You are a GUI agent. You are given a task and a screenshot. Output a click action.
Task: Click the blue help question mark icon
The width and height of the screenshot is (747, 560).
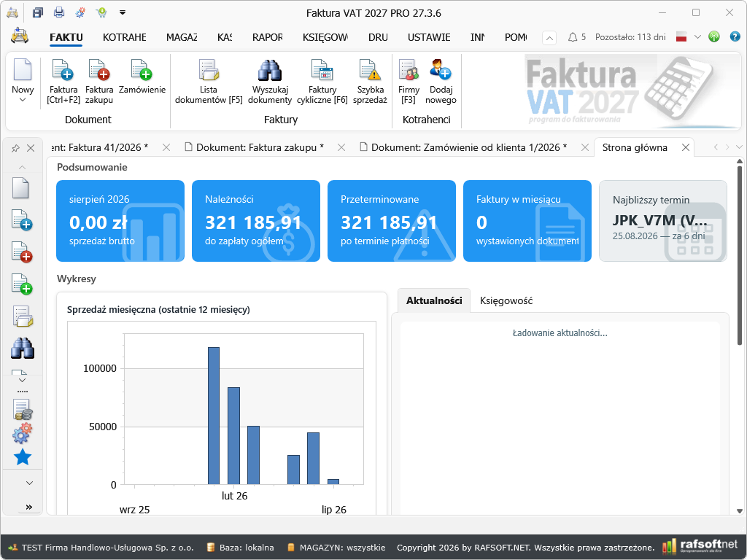[x=735, y=36]
